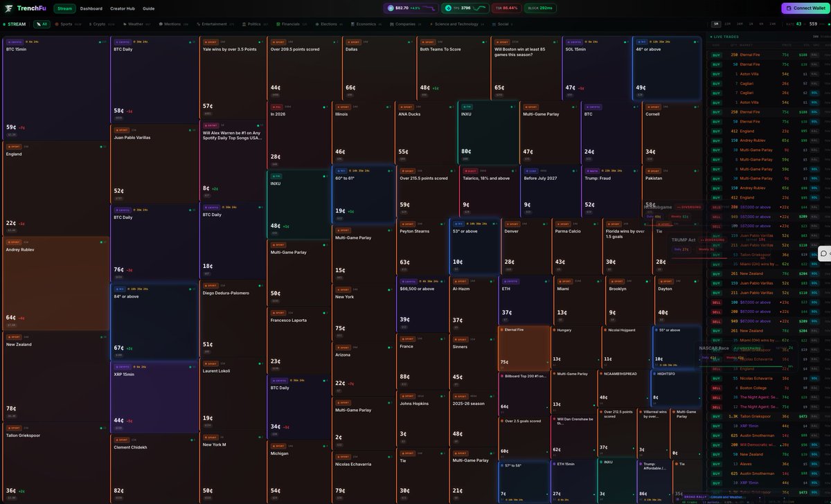Select the 24H time window
Image resolution: width=831 pixels, height=504 pixels.
[x=773, y=24]
